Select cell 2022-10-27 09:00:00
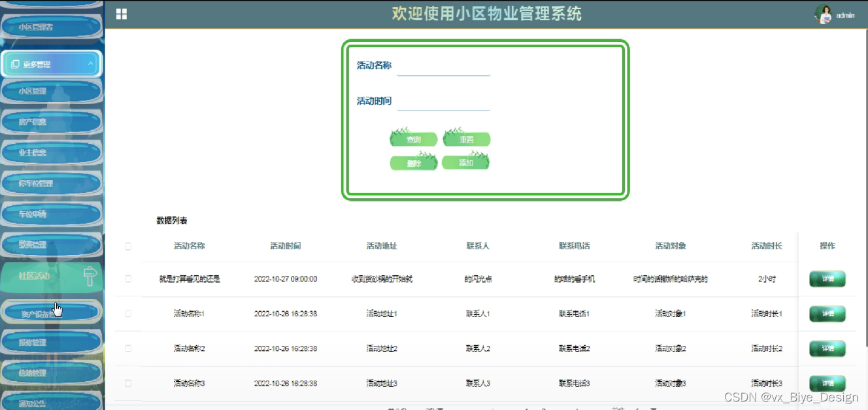 click(286, 279)
